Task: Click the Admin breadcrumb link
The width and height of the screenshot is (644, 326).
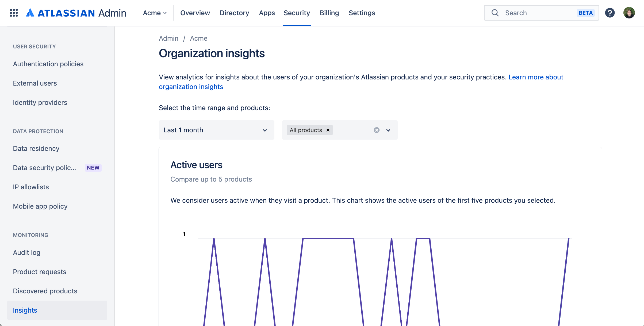Action: tap(168, 38)
